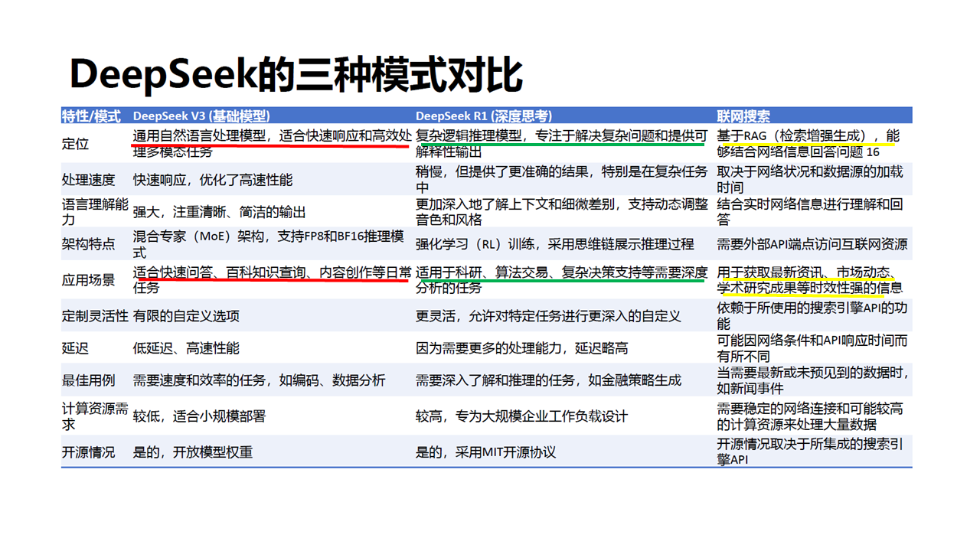Click cell 较低，适合小规模部署
Viewport: 980px width, 551px height.
click(200, 416)
